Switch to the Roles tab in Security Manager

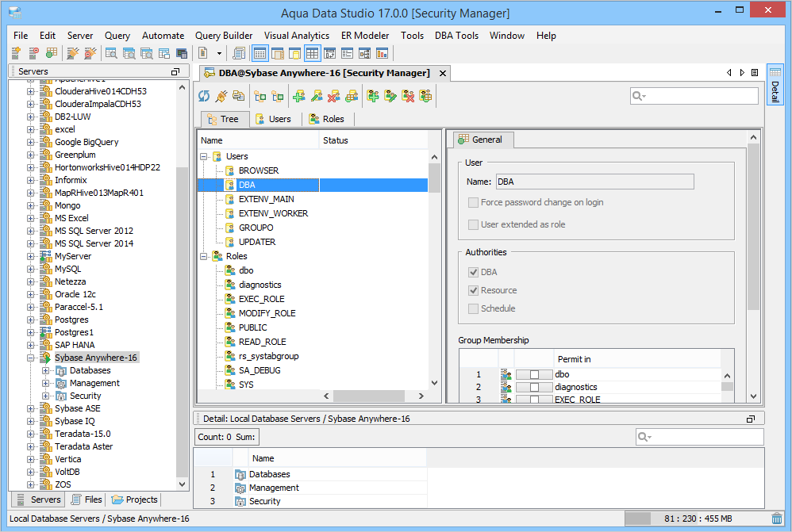327,119
